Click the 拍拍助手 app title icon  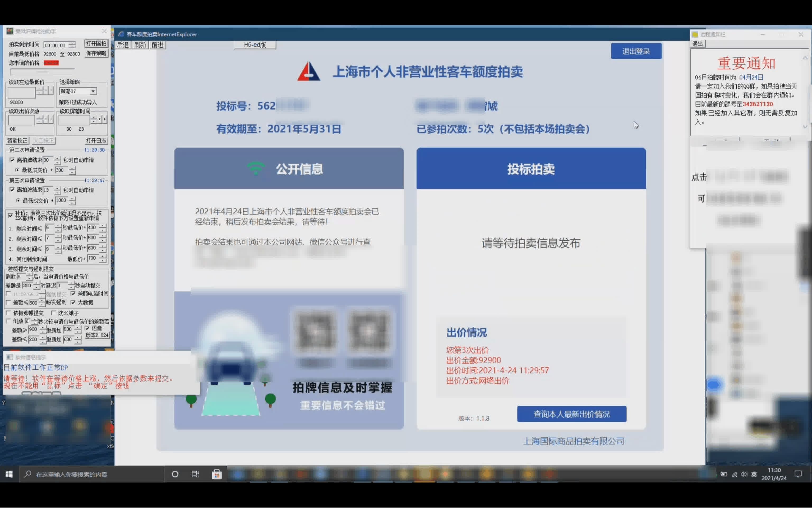pos(10,31)
